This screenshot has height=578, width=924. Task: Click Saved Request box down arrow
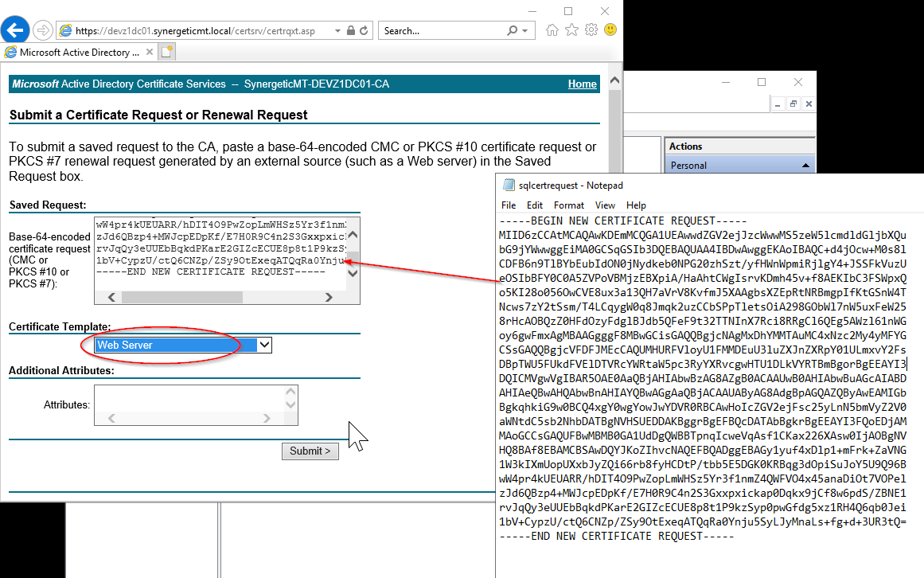pyautogui.click(x=353, y=273)
